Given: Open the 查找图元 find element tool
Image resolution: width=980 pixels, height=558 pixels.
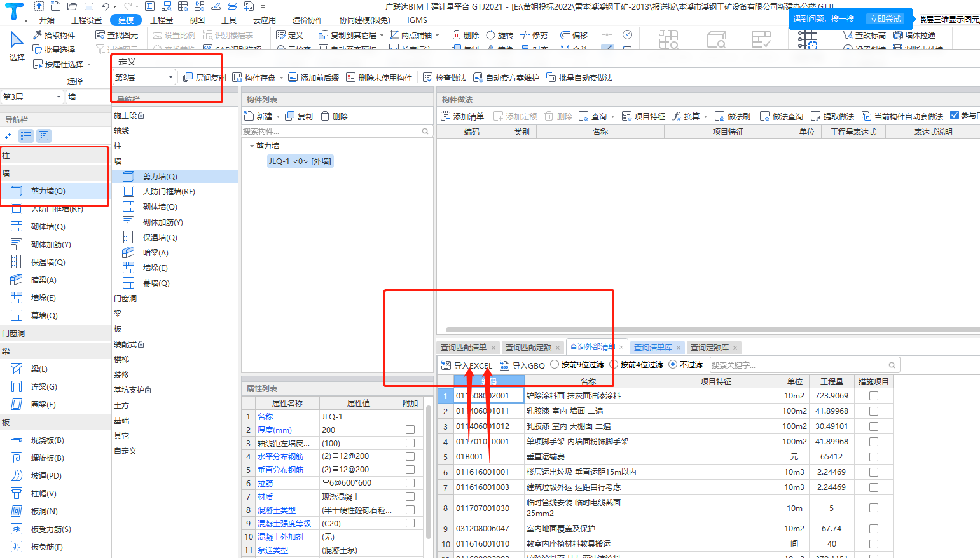Looking at the screenshot, I should pyautogui.click(x=116, y=35).
